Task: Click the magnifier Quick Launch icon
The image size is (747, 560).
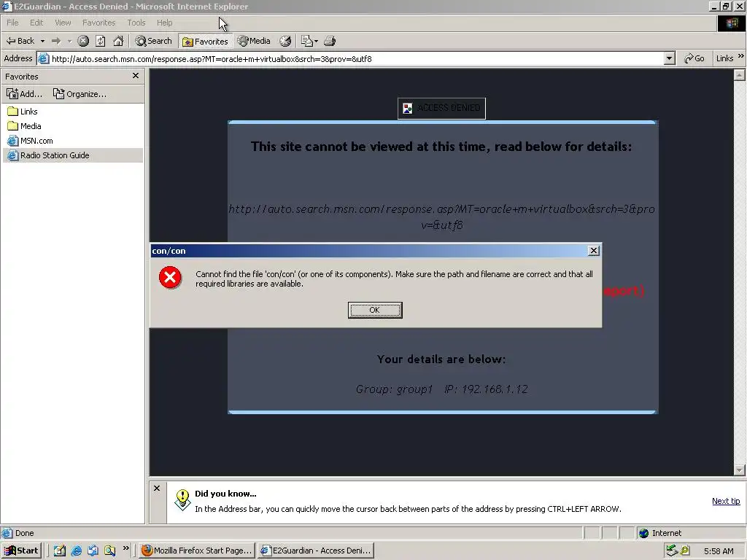Action: tap(110, 551)
